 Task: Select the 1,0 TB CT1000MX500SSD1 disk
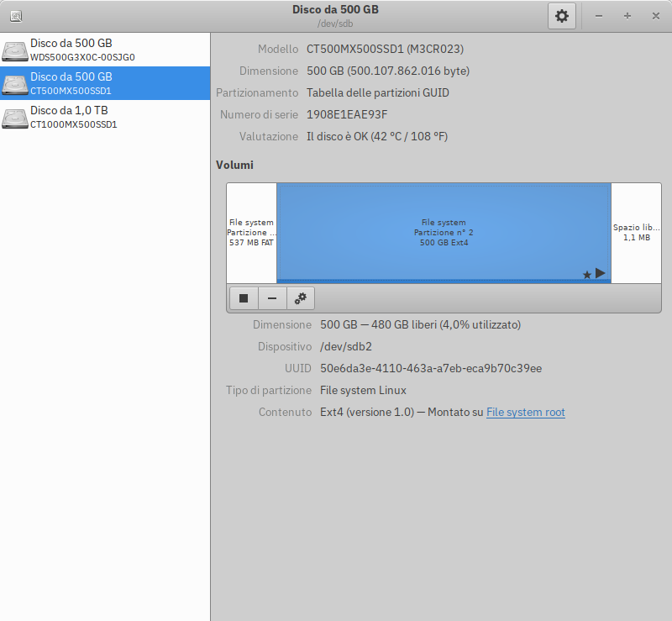click(105, 117)
